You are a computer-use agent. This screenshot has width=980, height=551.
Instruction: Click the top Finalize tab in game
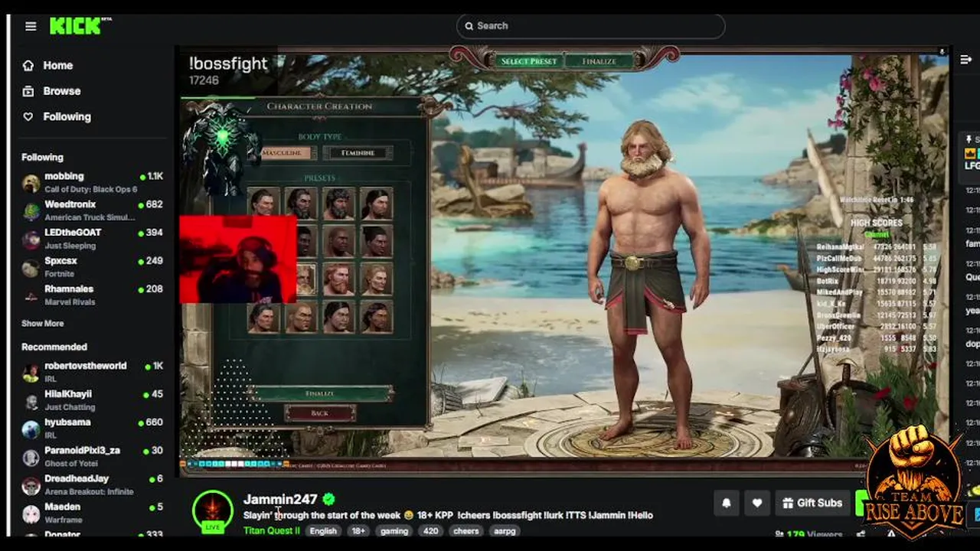(599, 61)
